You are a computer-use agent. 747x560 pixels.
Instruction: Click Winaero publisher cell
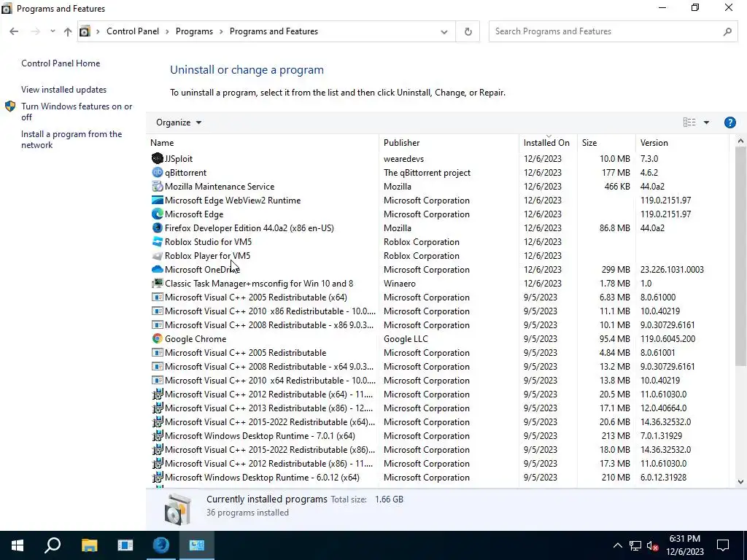click(x=400, y=284)
